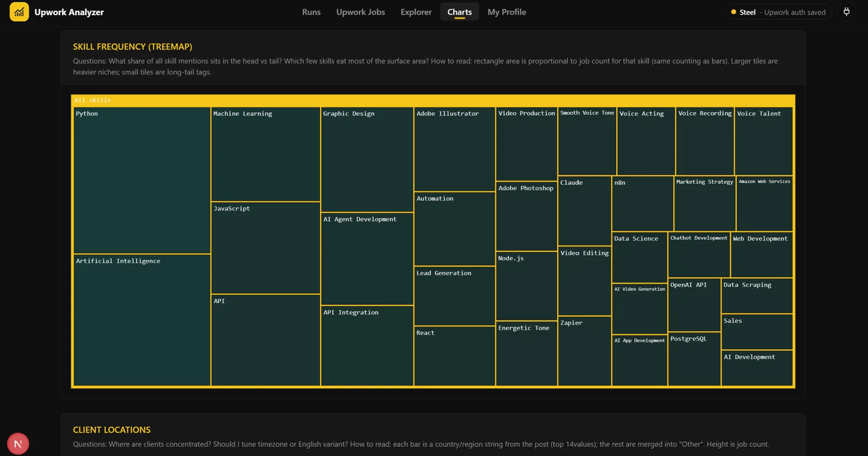The height and width of the screenshot is (456, 868).
Task: Click the PostgreSQL tile
Action: coord(694,359)
